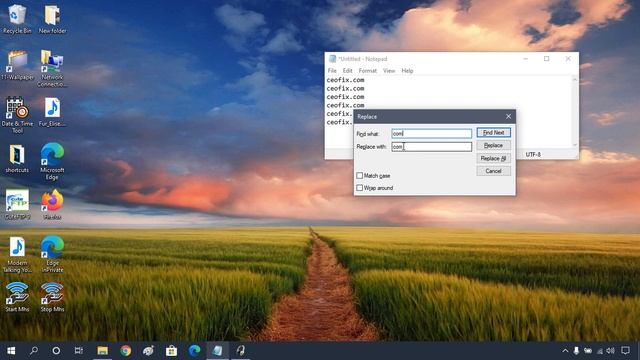Screen dimensions: 640x360
Task: Select the CuteFTP desktop icon
Action: [x=17, y=205]
